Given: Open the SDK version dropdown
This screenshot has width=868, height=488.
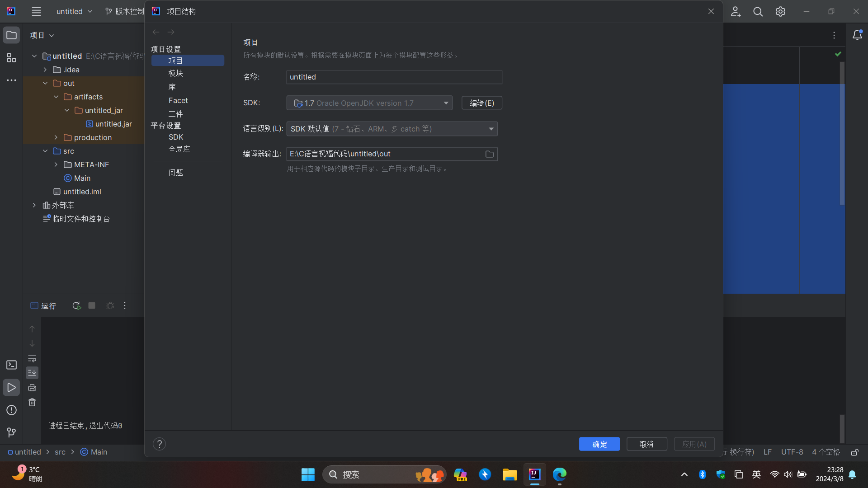Looking at the screenshot, I should pyautogui.click(x=445, y=103).
